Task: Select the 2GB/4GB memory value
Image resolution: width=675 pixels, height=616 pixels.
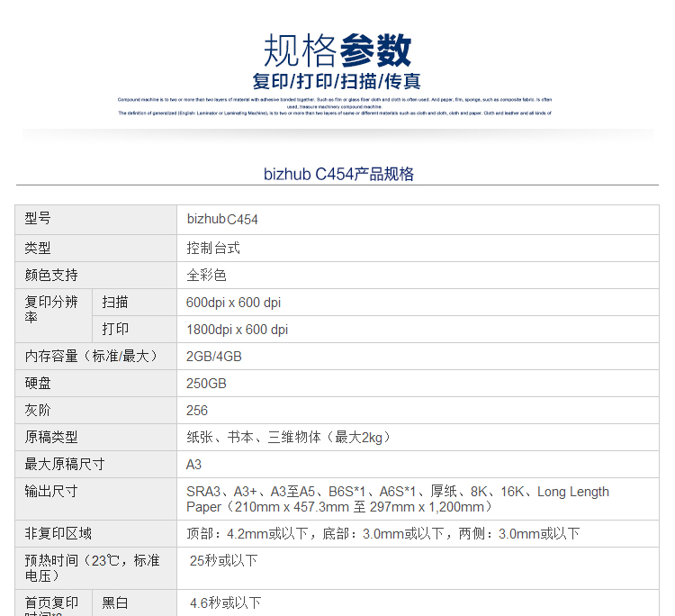Action: [x=213, y=357]
